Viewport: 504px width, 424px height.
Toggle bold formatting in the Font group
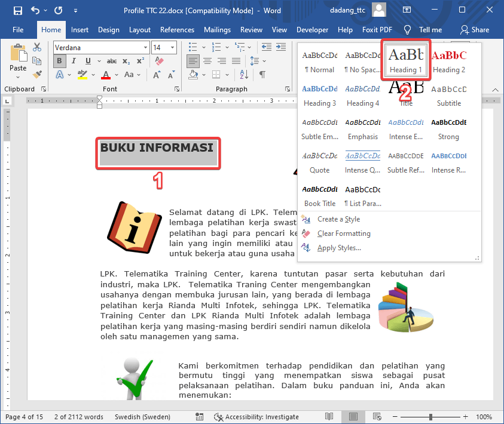tap(60, 61)
